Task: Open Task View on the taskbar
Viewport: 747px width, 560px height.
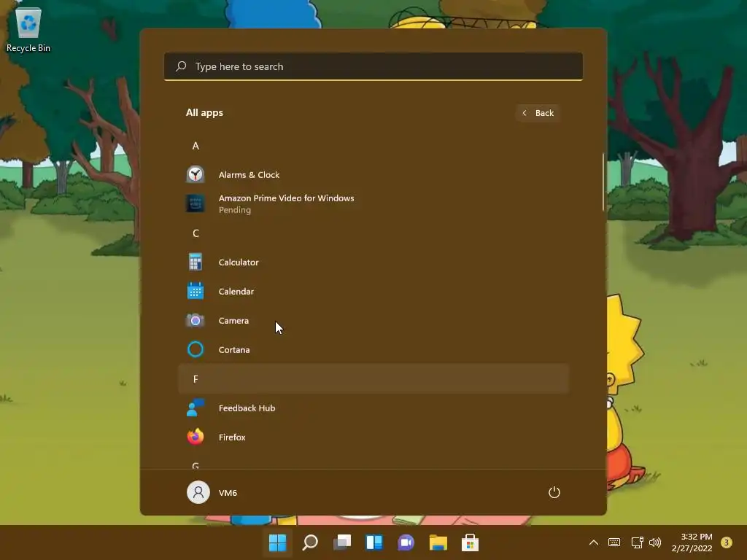Action: pos(342,542)
